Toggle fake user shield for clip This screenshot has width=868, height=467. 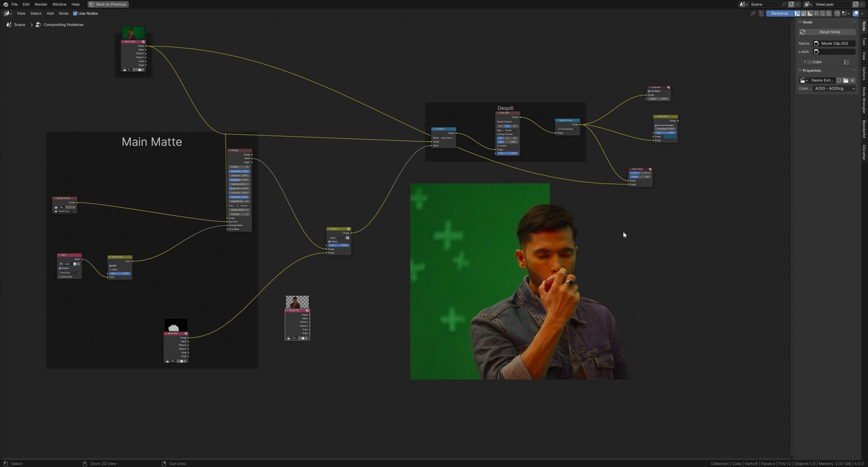[839, 80]
